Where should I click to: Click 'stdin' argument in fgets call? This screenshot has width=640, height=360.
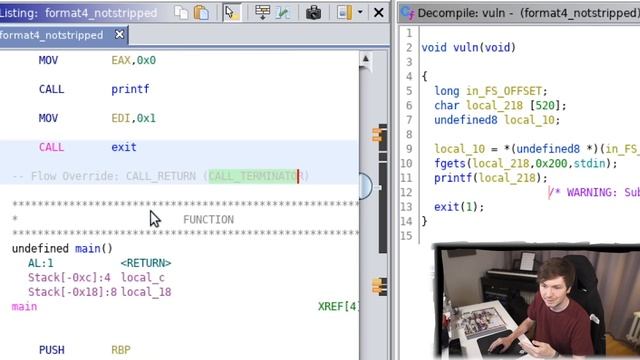coord(590,163)
